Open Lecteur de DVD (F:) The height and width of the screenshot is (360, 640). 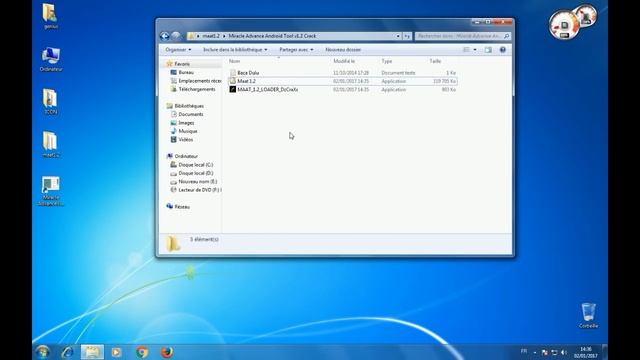[x=196, y=190]
